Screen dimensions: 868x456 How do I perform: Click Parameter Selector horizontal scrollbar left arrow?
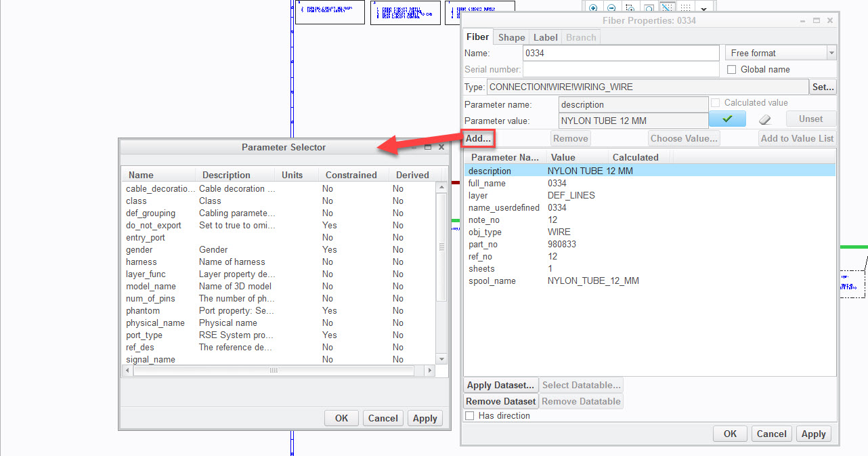point(127,371)
